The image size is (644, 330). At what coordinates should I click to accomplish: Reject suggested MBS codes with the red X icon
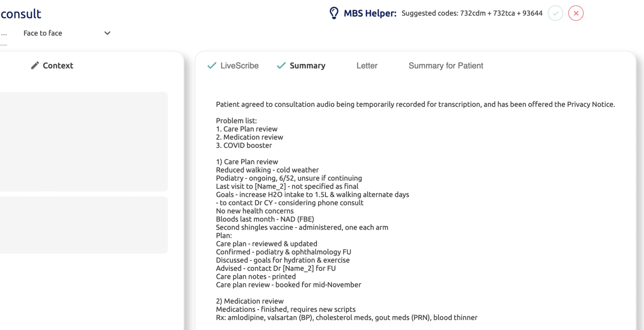click(576, 13)
